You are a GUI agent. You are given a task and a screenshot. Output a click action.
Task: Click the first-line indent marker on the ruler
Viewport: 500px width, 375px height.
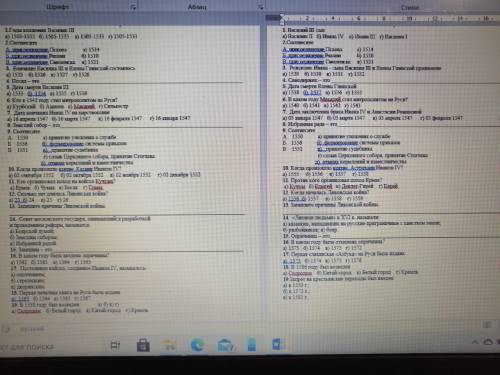(x=282, y=16)
